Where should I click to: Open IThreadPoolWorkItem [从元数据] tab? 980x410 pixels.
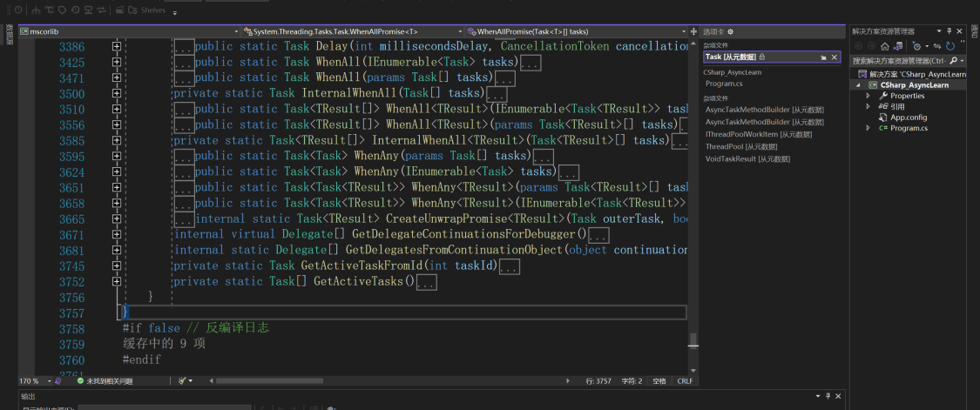click(x=759, y=134)
